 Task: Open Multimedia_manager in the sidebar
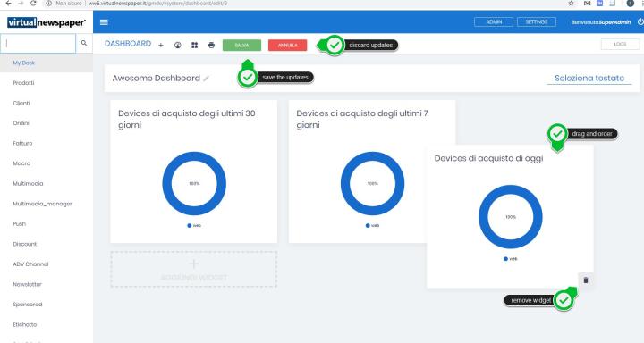42,204
